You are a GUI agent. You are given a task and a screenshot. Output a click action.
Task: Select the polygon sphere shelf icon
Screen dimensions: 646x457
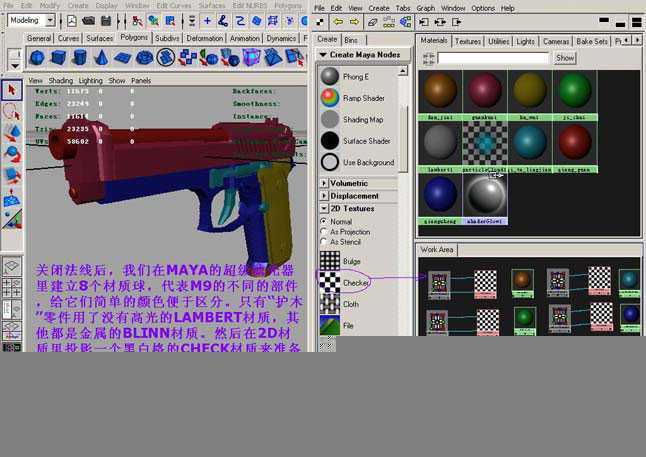(37, 57)
